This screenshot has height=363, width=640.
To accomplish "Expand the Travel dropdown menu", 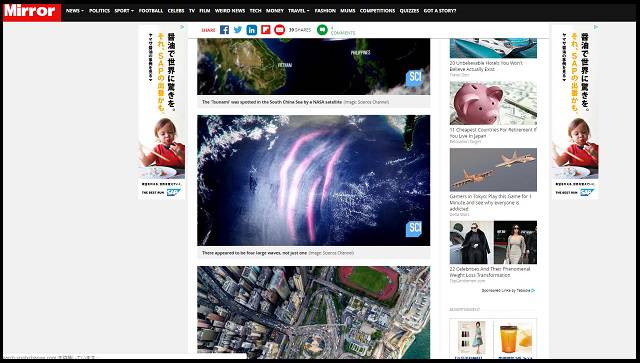I will (x=298, y=11).
